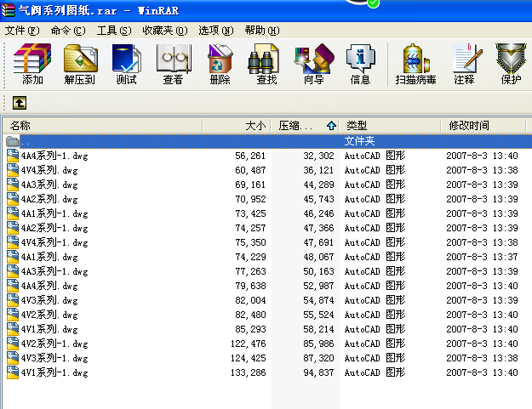This screenshot has width=532, height=409.
Task: Click file icon of 4A4系列-1.dwg
Action: pos(13,156)
